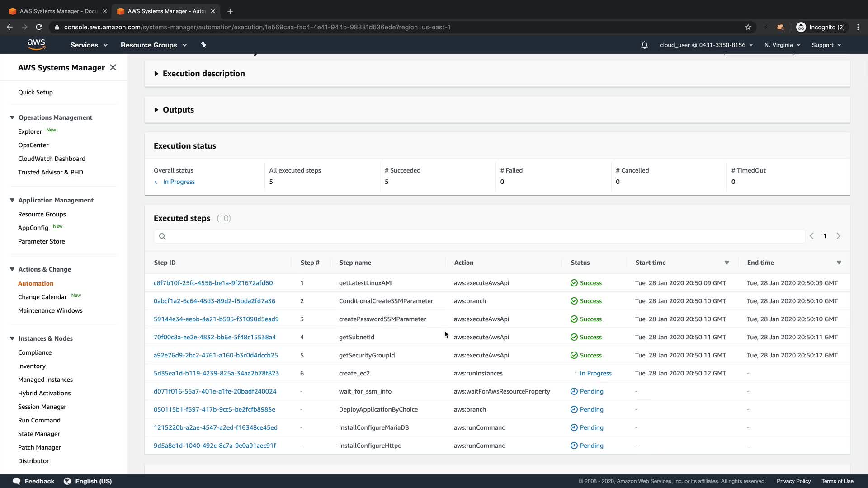The width and height of the screenshot is (868, 488).
Task: Expand the Outputs section
Action: pyautogui.click(x=156, y=110)
